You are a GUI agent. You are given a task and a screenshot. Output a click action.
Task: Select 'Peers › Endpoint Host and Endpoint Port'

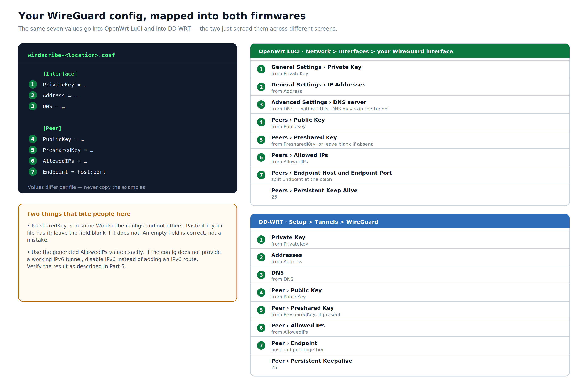[410, 175]
